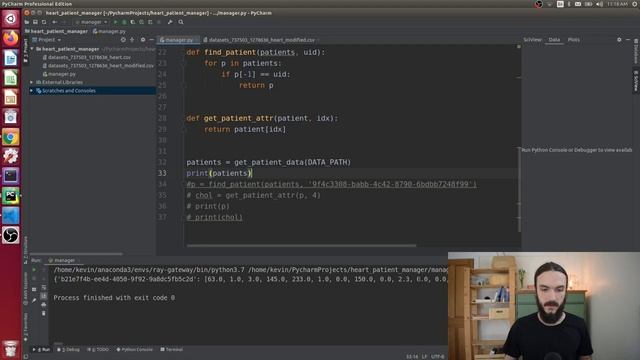
Task: Click the open folder icon in main toolbar
Action: 27,22
